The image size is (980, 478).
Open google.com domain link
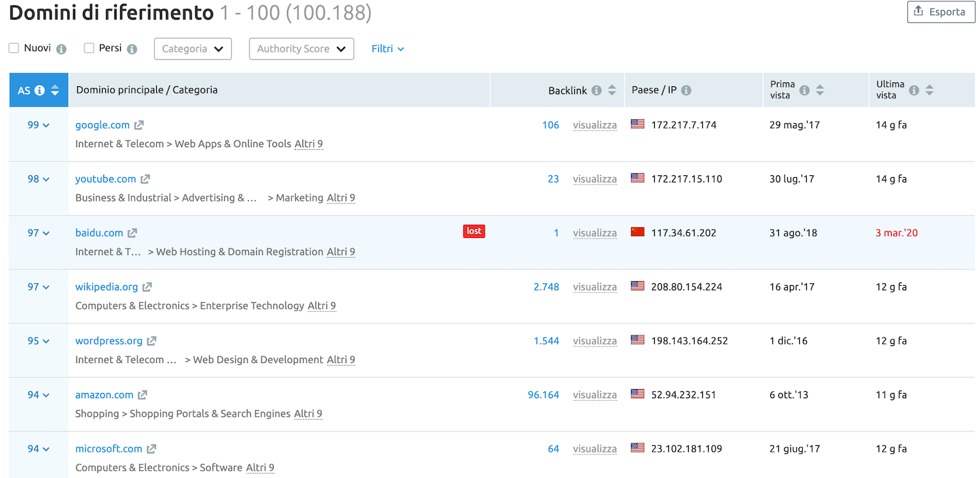(x=103, y=125)
